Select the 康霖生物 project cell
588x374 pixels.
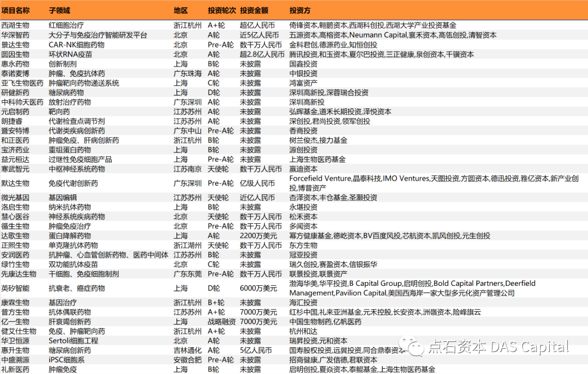click(15, 303)
